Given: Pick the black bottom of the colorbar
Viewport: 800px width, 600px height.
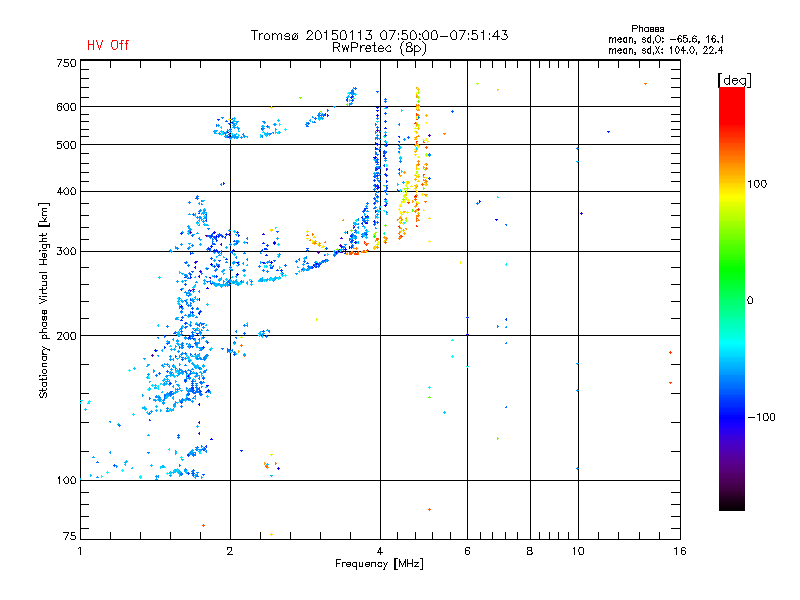Looking at the screenshot, I should pos(732,503).
